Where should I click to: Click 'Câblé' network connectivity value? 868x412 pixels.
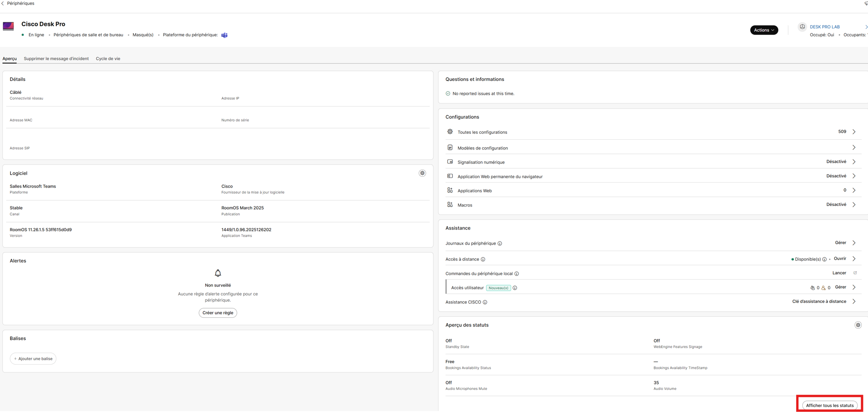[x=16, y=92]
